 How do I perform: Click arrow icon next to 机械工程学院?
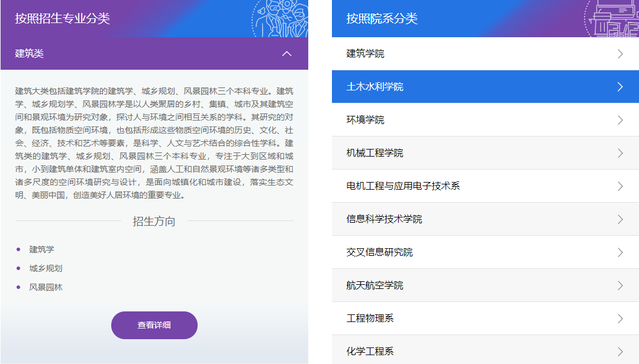620,153
